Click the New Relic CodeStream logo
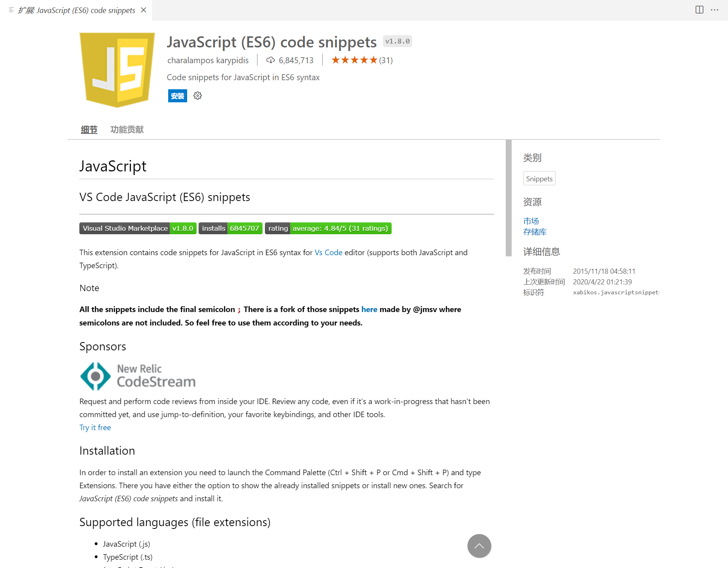The width and height of the screenshot is (728, 568). click(138, 376)
